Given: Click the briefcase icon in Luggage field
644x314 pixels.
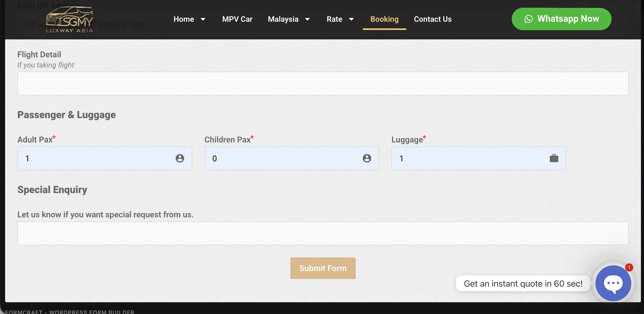Looking at the screenshot, I should (x=554, y=158).
